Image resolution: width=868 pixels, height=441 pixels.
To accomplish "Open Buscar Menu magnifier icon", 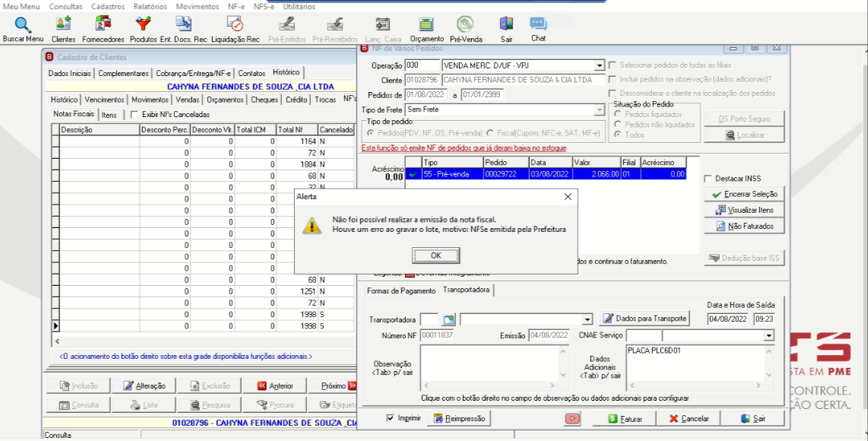I will tap(23, 26).
